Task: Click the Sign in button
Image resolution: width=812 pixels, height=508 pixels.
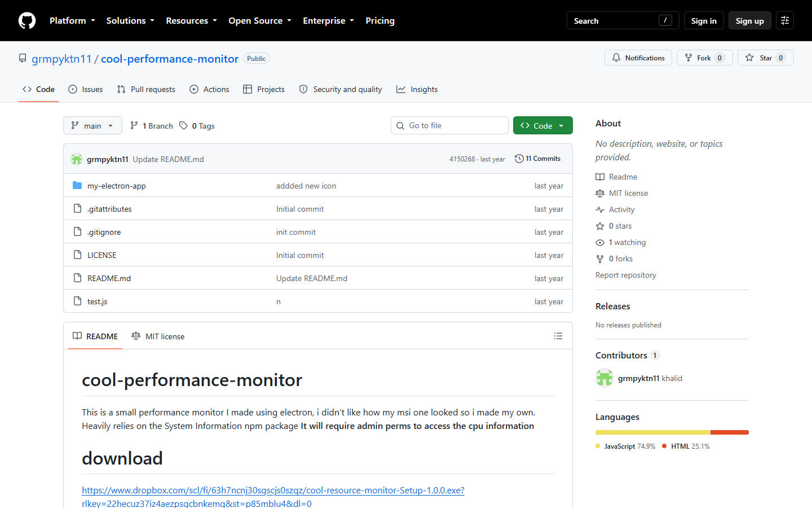Action: point(704,20)
